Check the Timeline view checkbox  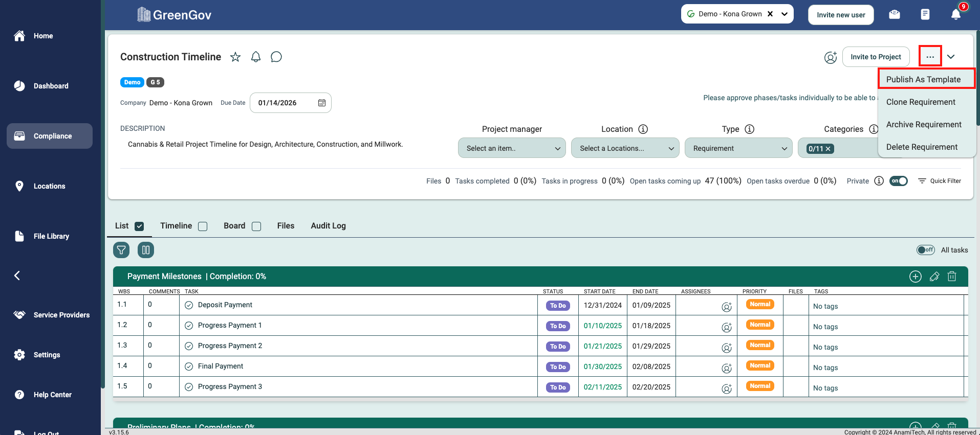click(203, 226)
